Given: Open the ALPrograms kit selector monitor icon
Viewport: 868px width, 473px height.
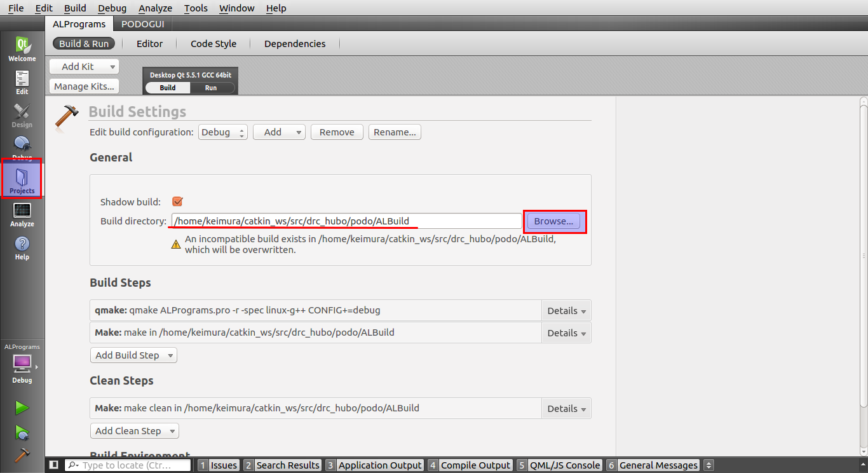Looking at the screenshot, I should 22,364.
